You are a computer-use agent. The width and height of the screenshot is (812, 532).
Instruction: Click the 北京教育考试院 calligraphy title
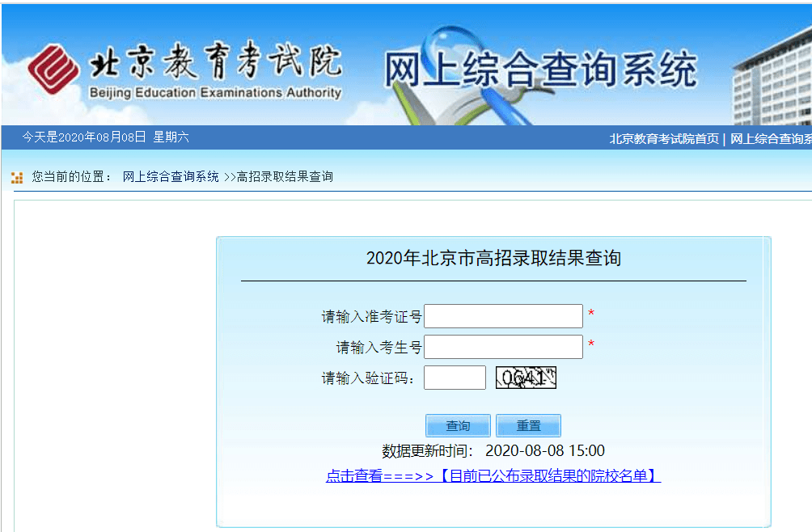[x=215, y=61]
